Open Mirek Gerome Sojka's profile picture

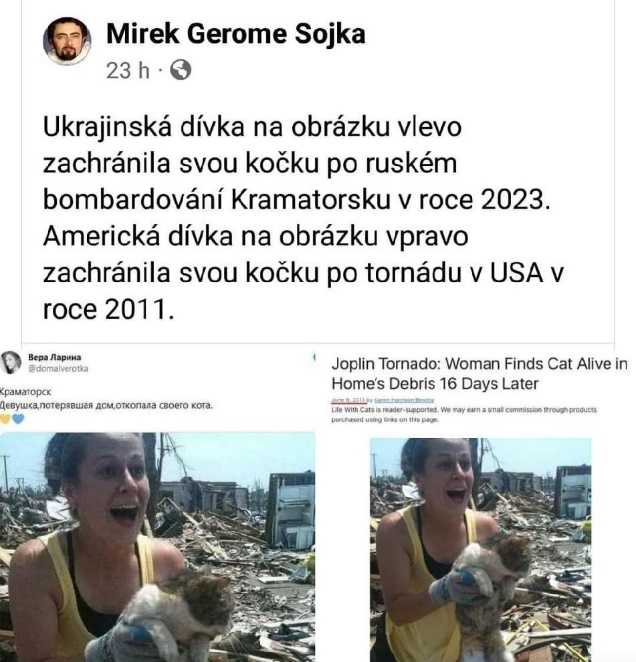(67, 41)
